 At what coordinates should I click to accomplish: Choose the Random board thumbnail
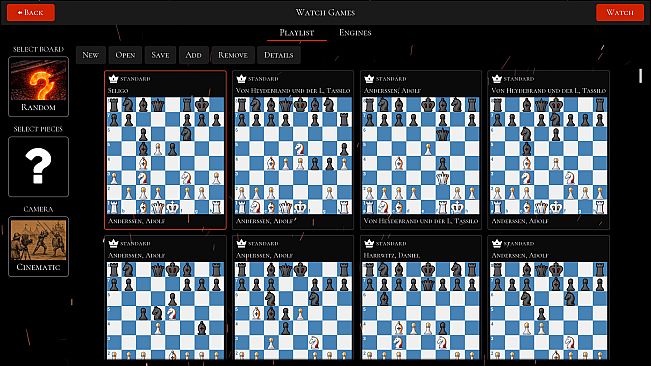(x=38, y=86)
